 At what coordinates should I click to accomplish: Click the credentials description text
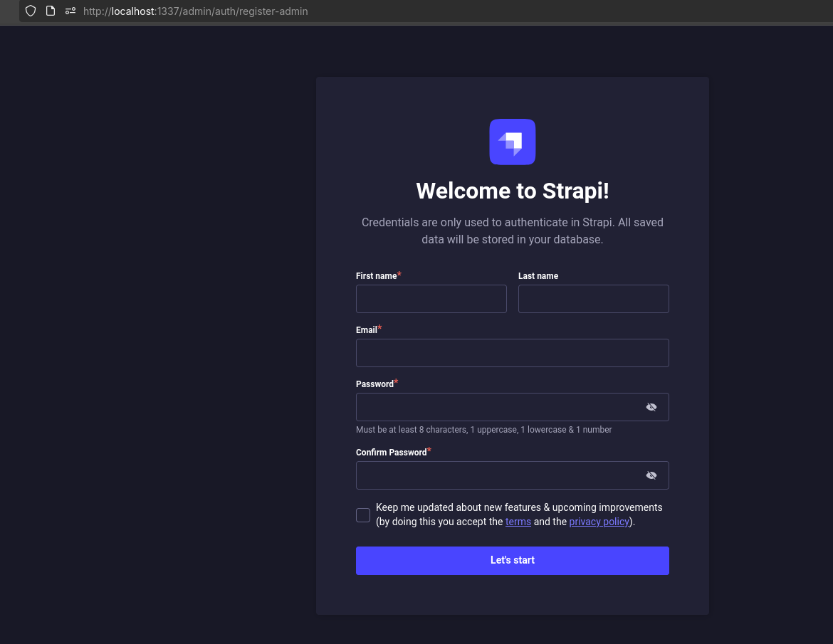[x=512, y=231]
